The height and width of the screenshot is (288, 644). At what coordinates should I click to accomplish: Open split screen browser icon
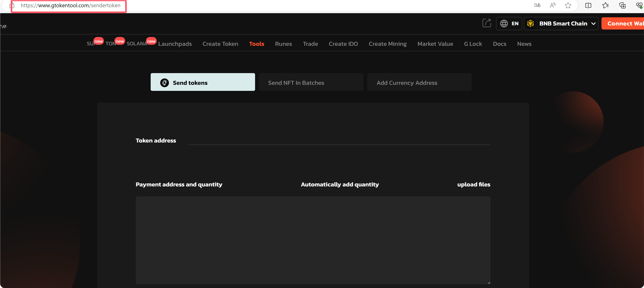coord(588,5)
